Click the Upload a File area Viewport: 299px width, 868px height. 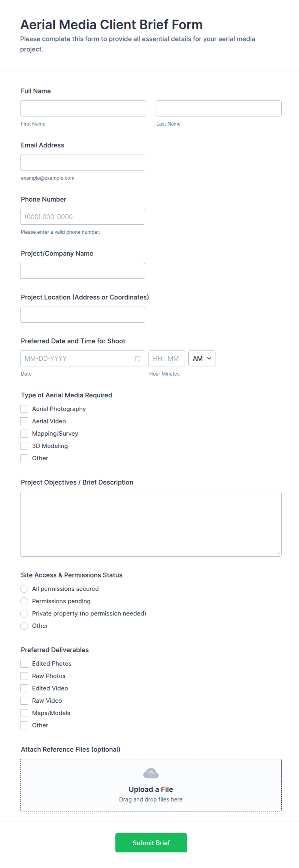coord(151,785)
